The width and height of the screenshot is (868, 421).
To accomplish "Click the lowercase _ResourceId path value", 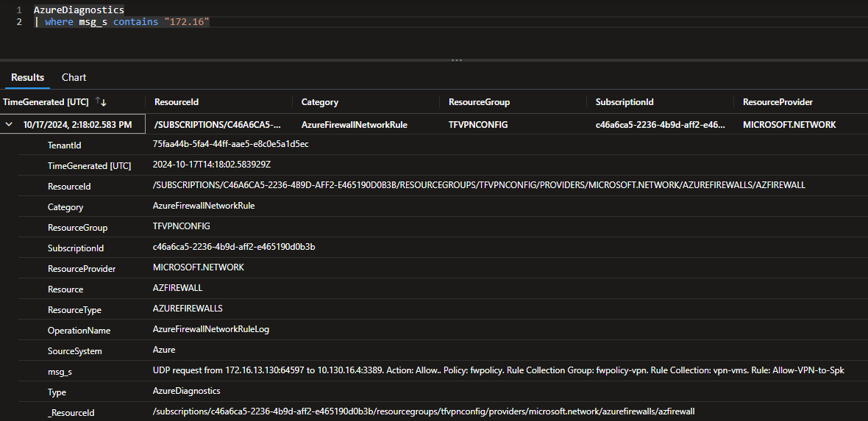I will pyautogui.click(x=424, y=411).
